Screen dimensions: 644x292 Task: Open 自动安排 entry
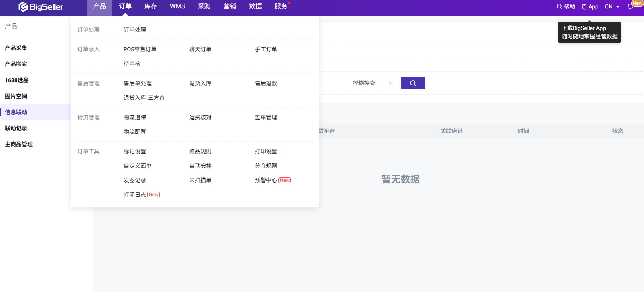(x=200, y=166)
